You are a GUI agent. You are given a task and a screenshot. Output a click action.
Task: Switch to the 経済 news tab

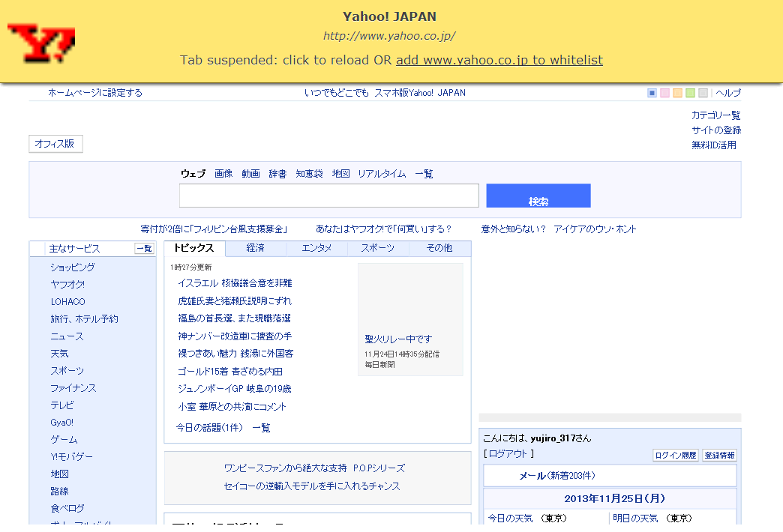256,248
